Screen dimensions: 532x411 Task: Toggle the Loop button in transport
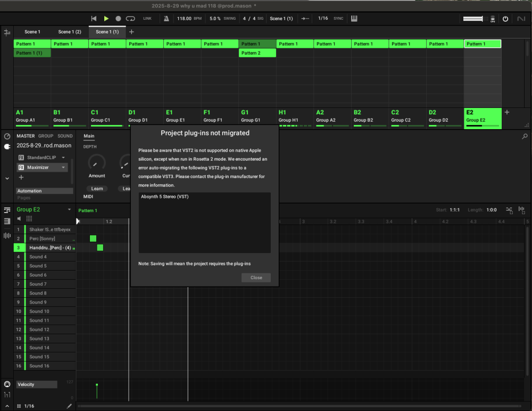point(130,19)
